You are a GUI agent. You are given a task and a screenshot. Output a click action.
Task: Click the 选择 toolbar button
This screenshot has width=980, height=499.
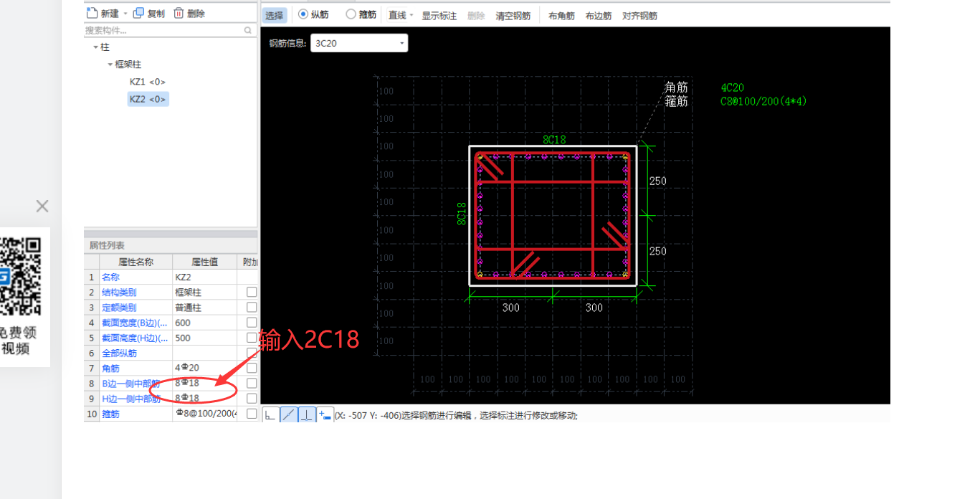[x=274, y=15]
